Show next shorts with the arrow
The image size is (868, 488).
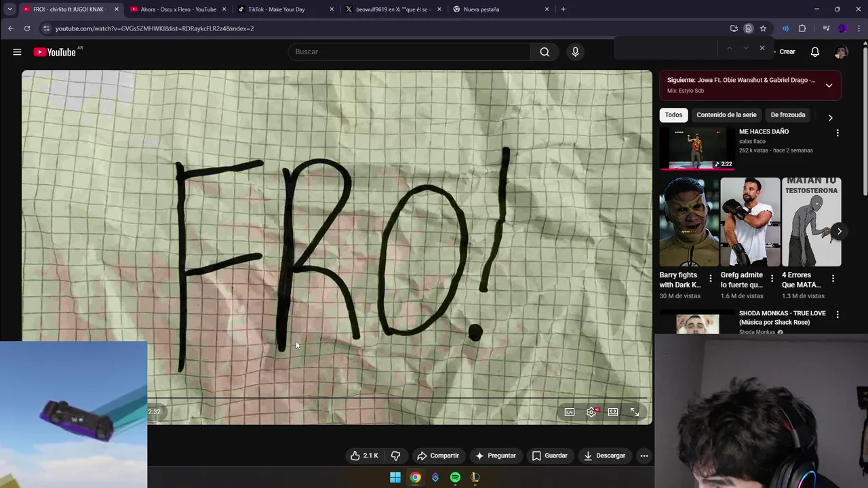pos(839,232)
